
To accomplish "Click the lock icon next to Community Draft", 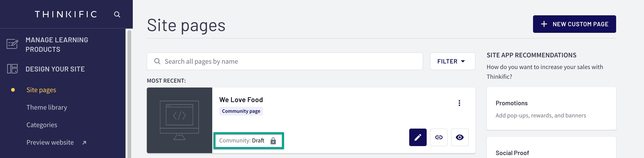I will click(x=273, y=140).
